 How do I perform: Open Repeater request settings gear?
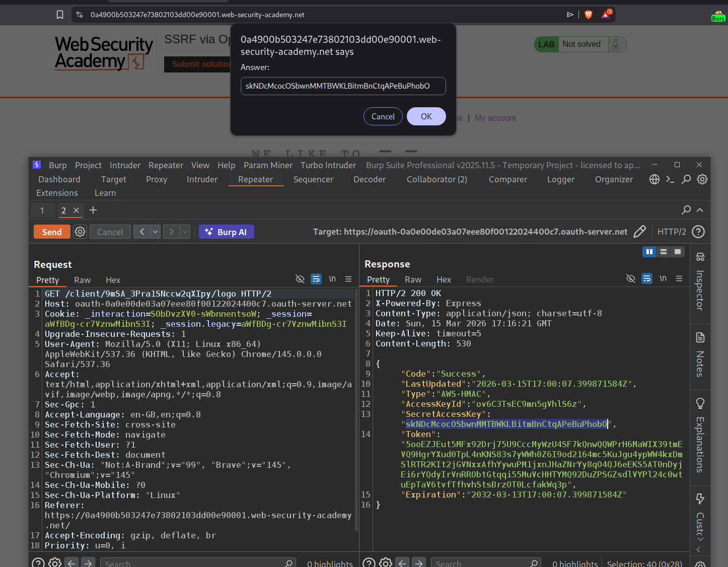pyautogui.click(x=80, y=232)
